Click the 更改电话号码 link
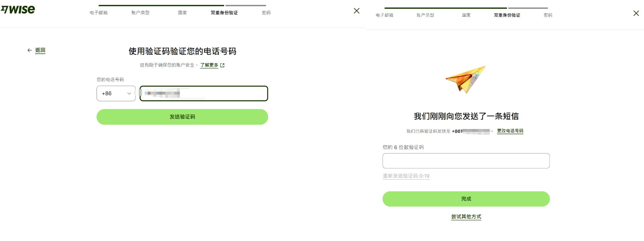The width and height of the screenshot is (644, 241). 510,131
